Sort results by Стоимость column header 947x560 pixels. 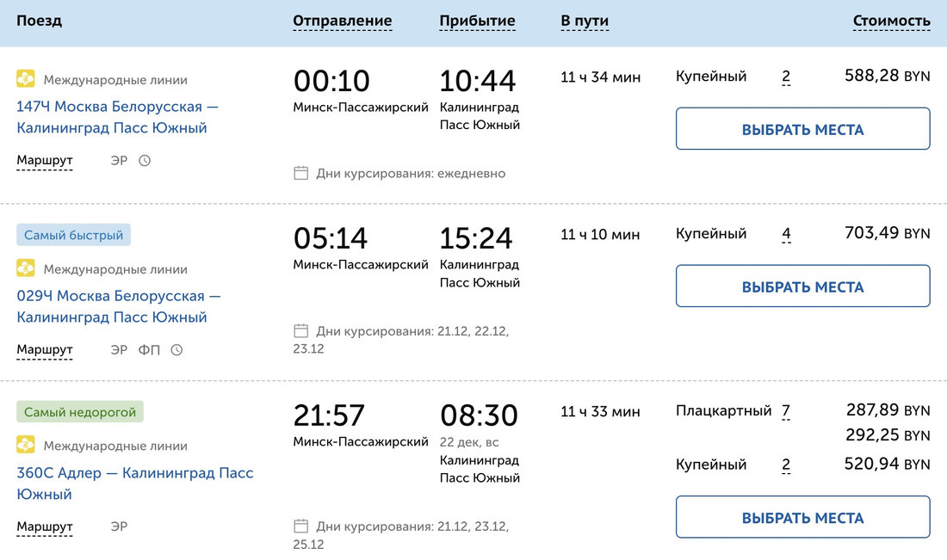pos(891,21)
